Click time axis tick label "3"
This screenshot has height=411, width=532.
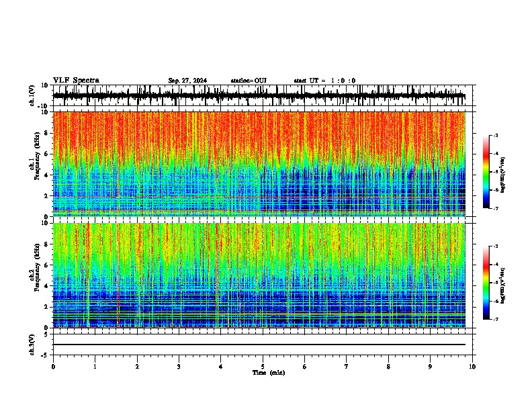179,367
